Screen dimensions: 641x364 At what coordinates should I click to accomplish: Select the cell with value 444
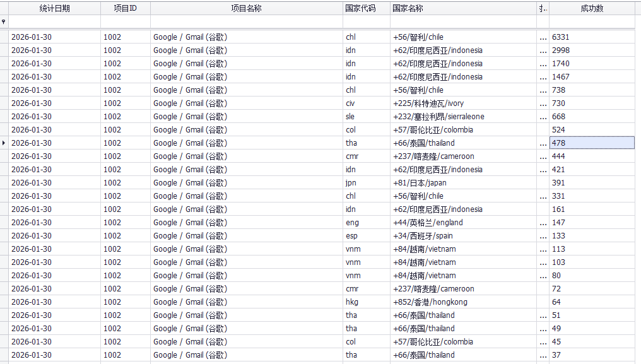[x=592, y=156]
